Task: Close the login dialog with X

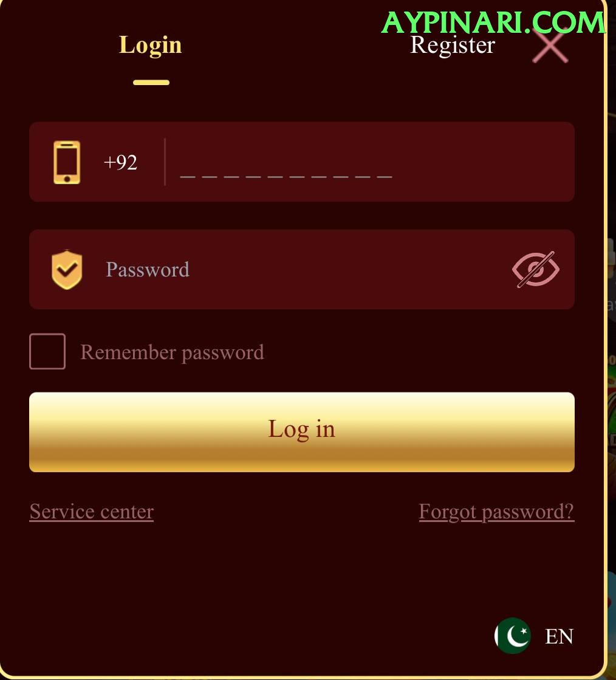Action: tap(550, 47)
